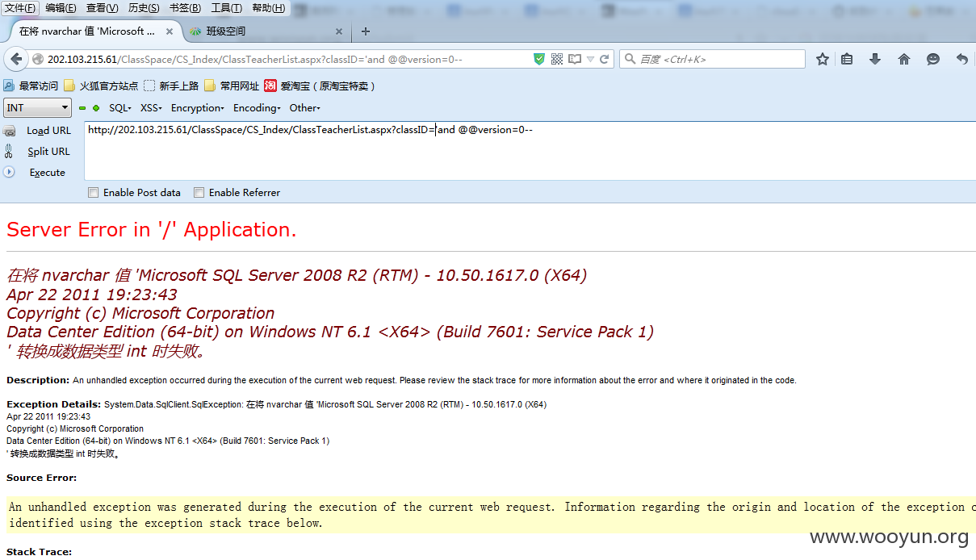Click the Execute button

[47, 173]
